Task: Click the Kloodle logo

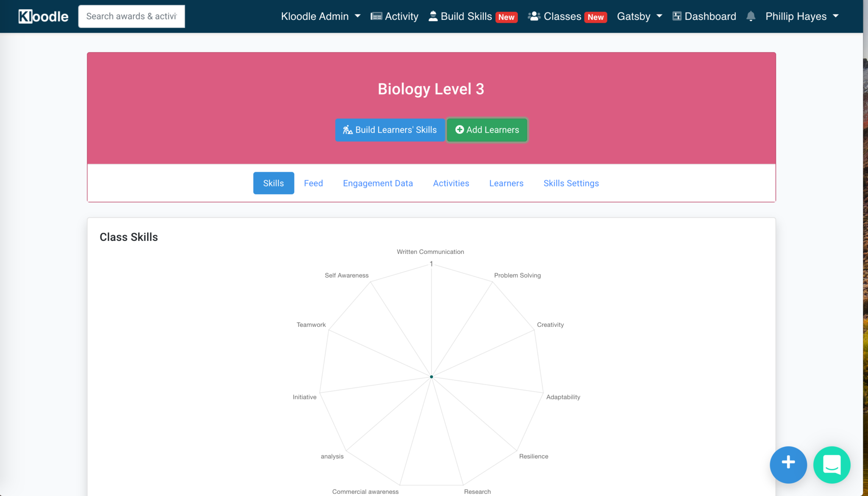Action: [x=42, y=16]
